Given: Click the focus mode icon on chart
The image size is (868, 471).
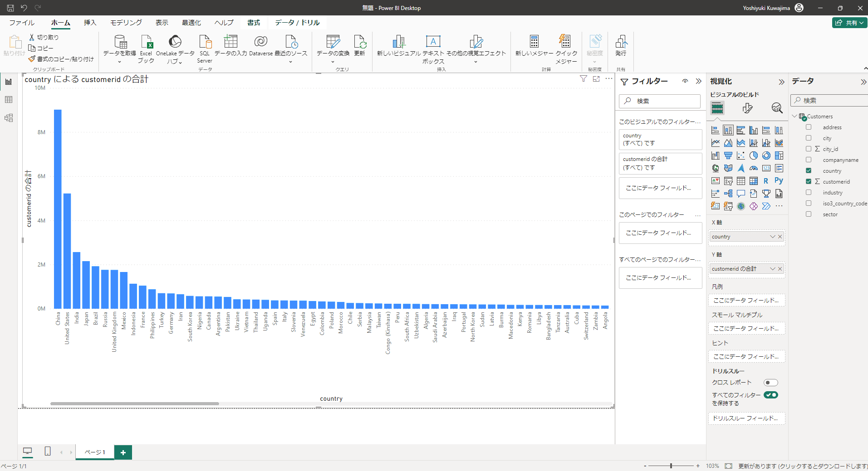Looking at the screenshot, I should tap(596, 79).
